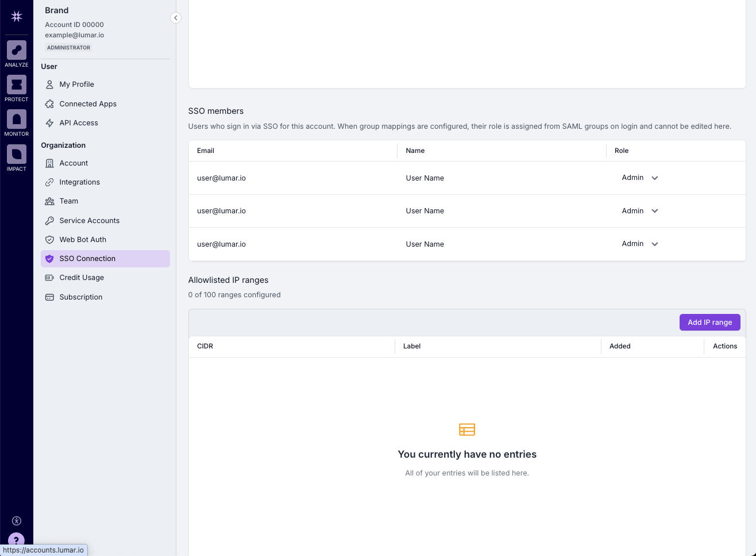
Task: Open the accessibility icon in sidebar
Action: 17,521
